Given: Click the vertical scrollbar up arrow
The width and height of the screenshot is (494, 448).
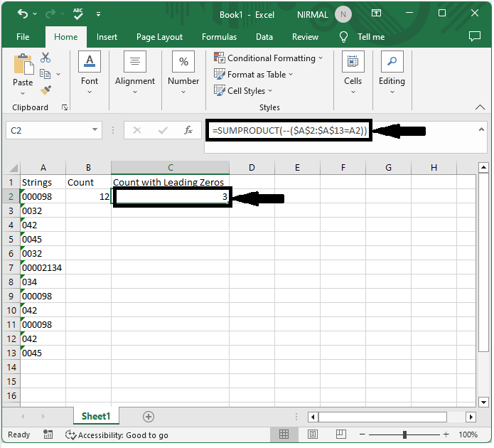Looking at the screenshot, I should tap(483, 167).
